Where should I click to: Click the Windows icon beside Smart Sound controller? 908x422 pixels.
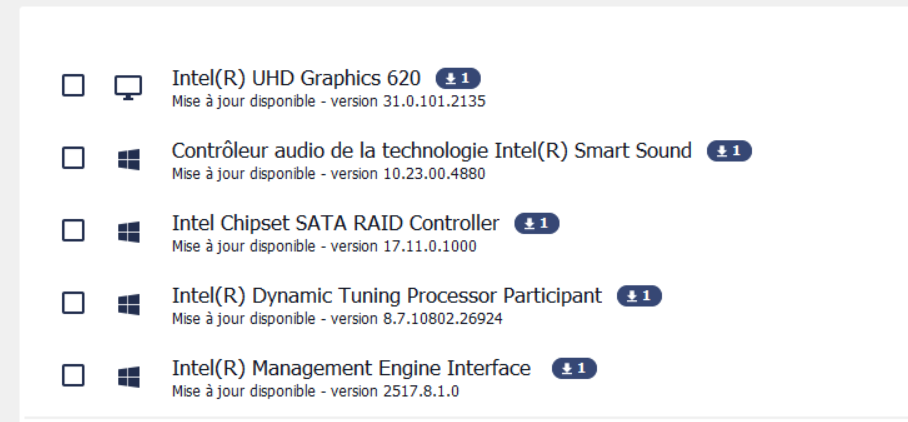pyautogui.click(x=129, y=159)
